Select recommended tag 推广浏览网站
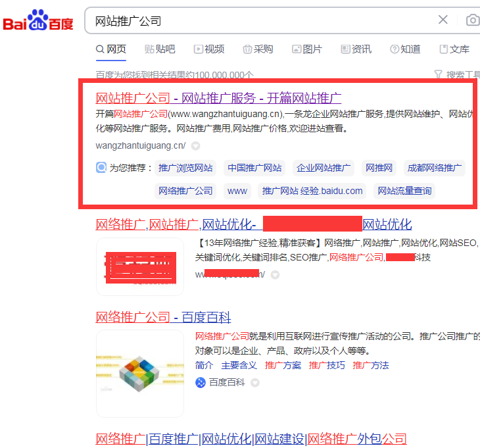 click(x=185, y=168)
